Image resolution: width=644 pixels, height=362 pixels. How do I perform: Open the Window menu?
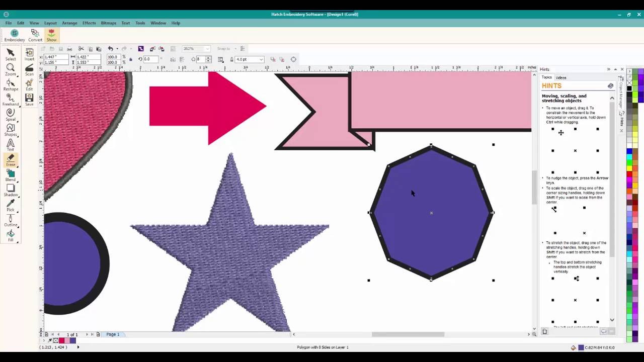point(158,23)
